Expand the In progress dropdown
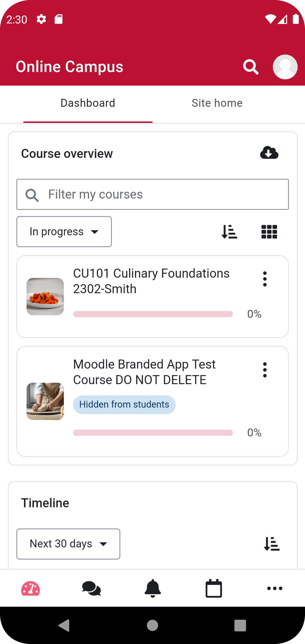This screenshot has width=305, height=644. coord(64,232)
